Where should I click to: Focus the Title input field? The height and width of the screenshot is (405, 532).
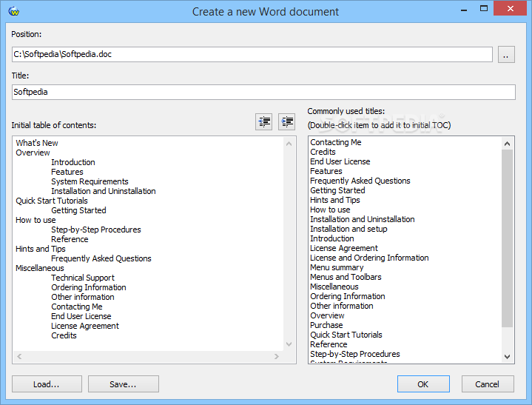click(263, 92)
